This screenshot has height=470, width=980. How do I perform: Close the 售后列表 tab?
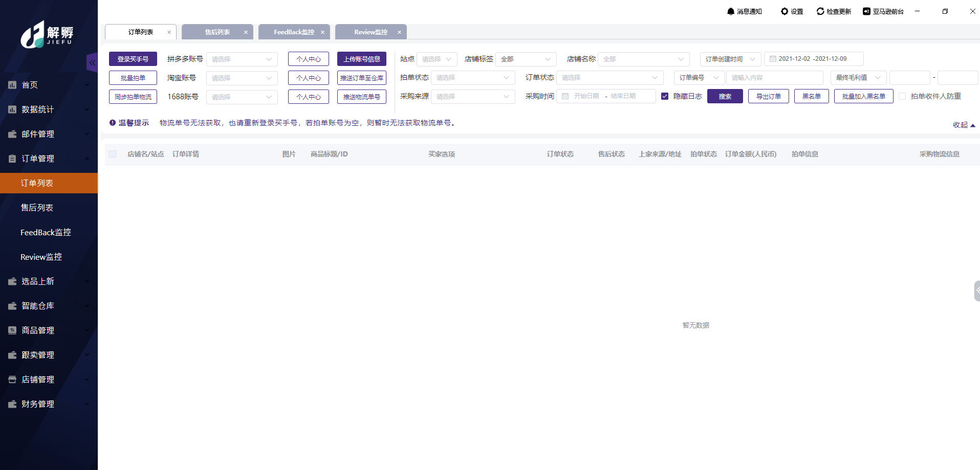246,32
